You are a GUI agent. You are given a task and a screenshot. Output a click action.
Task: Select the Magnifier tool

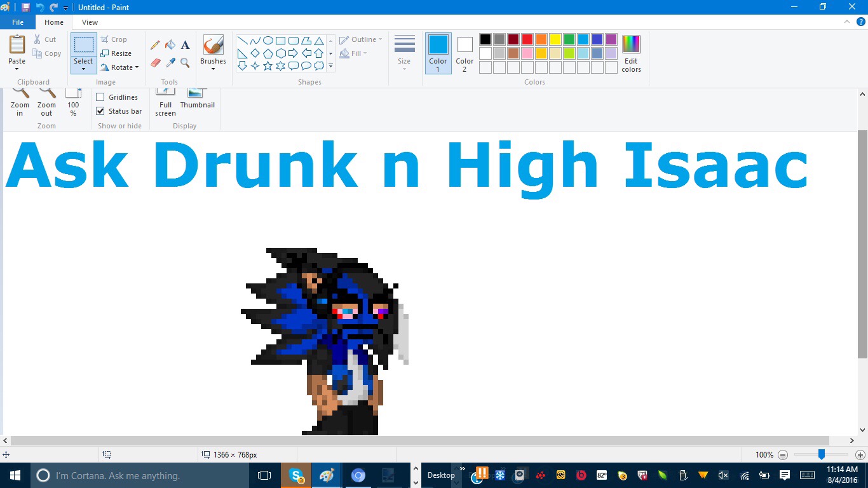tap(186, 62)
